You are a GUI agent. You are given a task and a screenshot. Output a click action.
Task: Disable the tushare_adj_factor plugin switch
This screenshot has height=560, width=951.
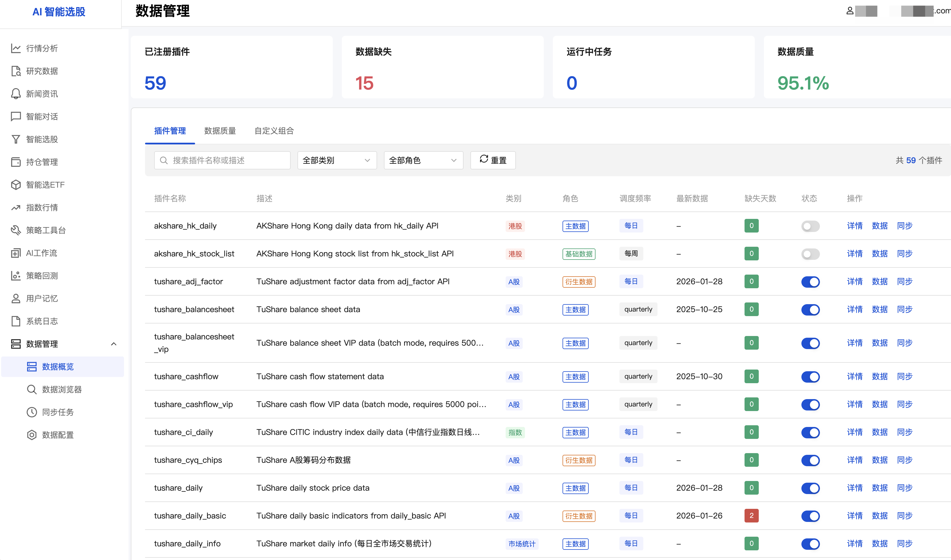point(810,282)
